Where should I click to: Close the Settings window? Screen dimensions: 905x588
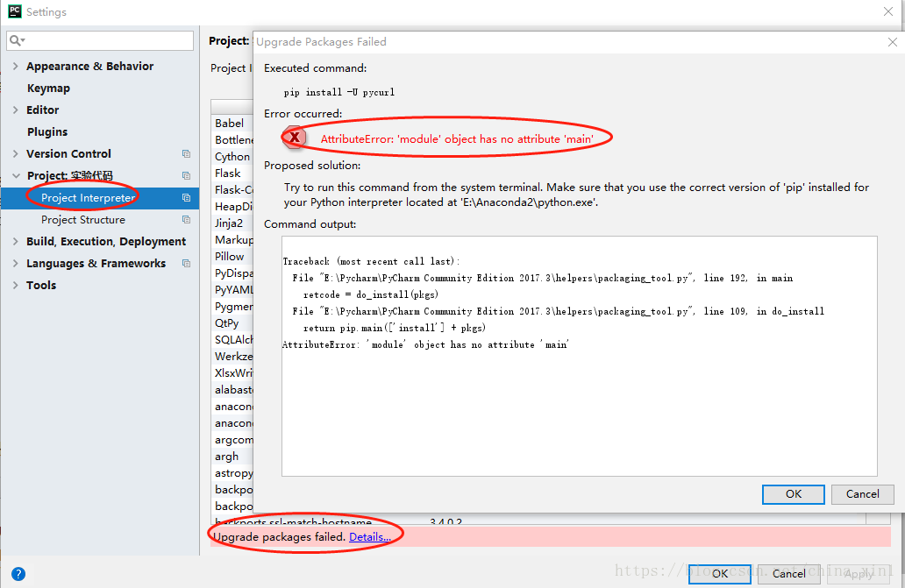point(888,11)
